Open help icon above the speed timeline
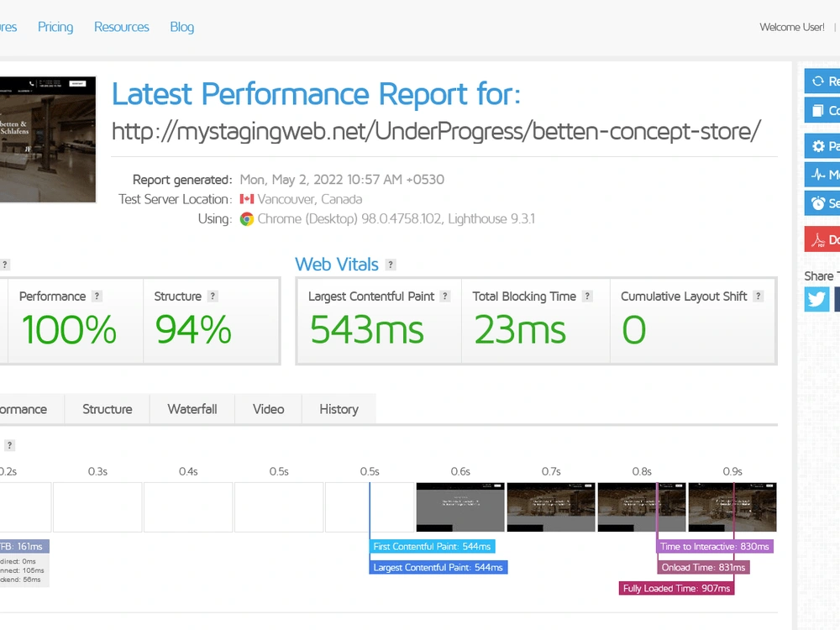This screenshot has height=630, width=840. pyautogui.click(x=9, y=445)
